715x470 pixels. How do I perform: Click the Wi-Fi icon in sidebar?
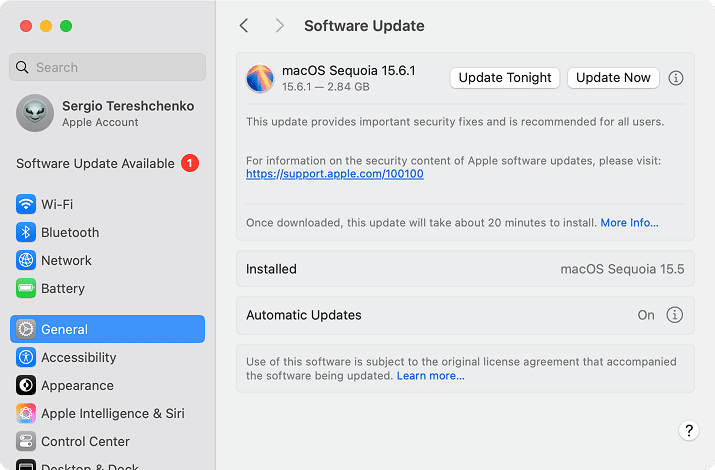click(x=26, y=204)
